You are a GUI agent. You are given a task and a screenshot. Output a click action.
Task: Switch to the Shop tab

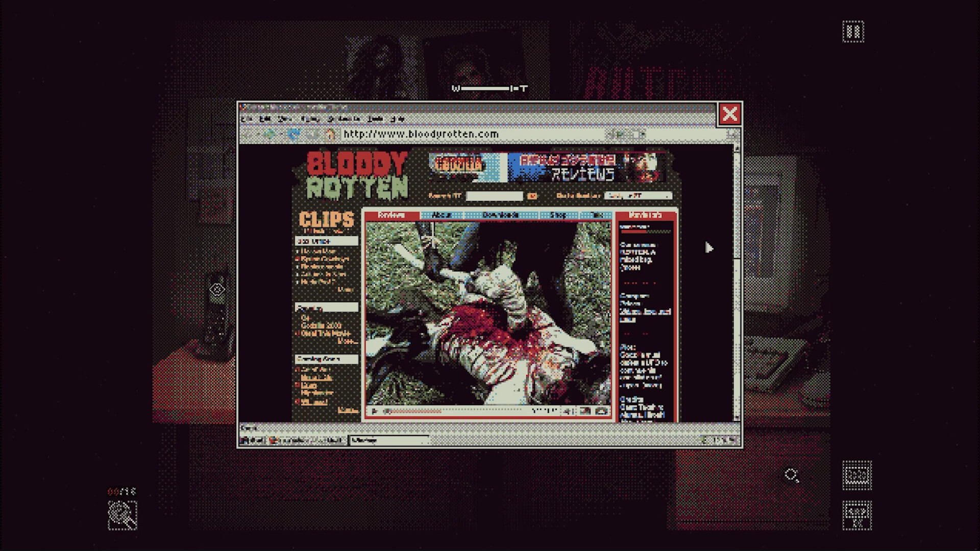click(558, 215)
